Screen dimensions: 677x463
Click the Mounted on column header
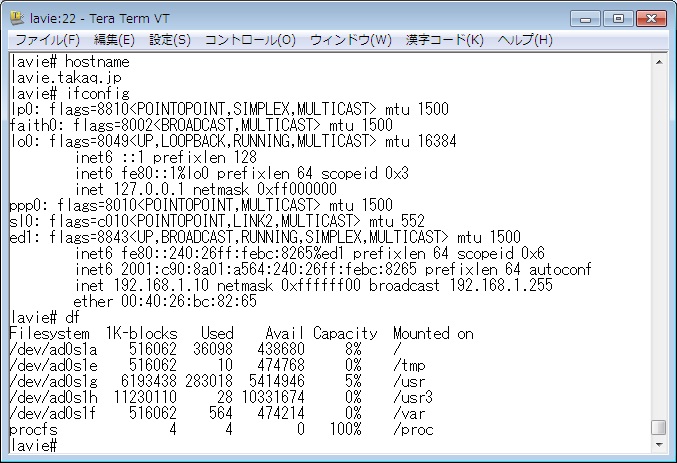tap(433, 333)
